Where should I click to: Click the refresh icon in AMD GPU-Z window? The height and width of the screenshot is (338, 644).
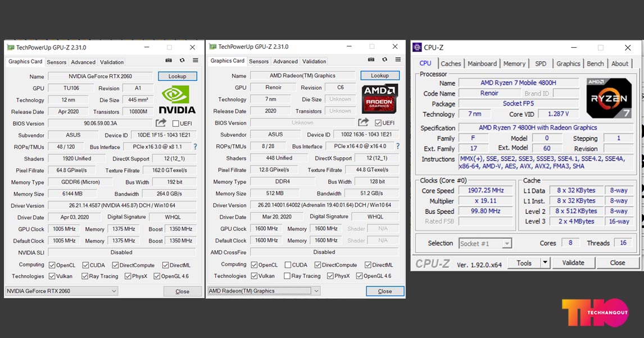tap(384, 60)
